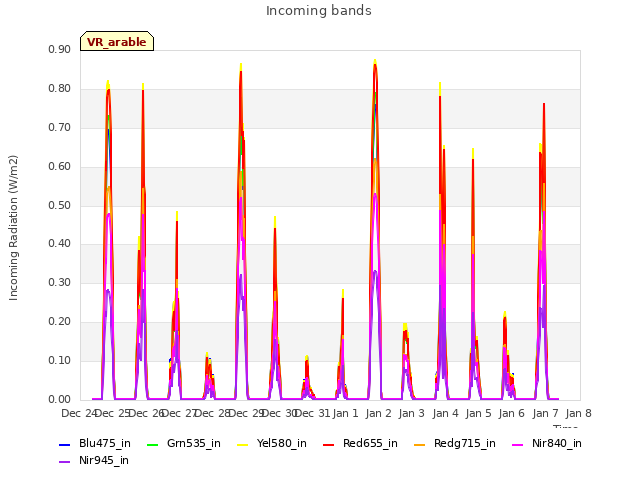Click the 0.40 y-axis tick label

pos(60,243)
